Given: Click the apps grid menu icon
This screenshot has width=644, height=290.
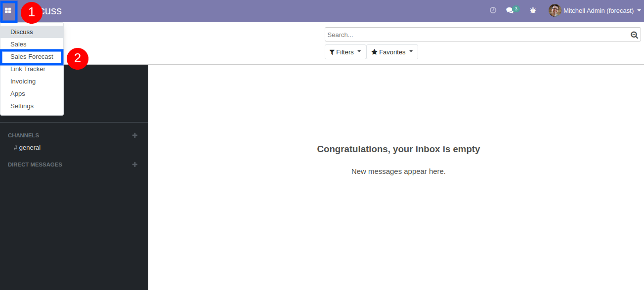Looking at the screenshot, I should (x=8, y=10).
